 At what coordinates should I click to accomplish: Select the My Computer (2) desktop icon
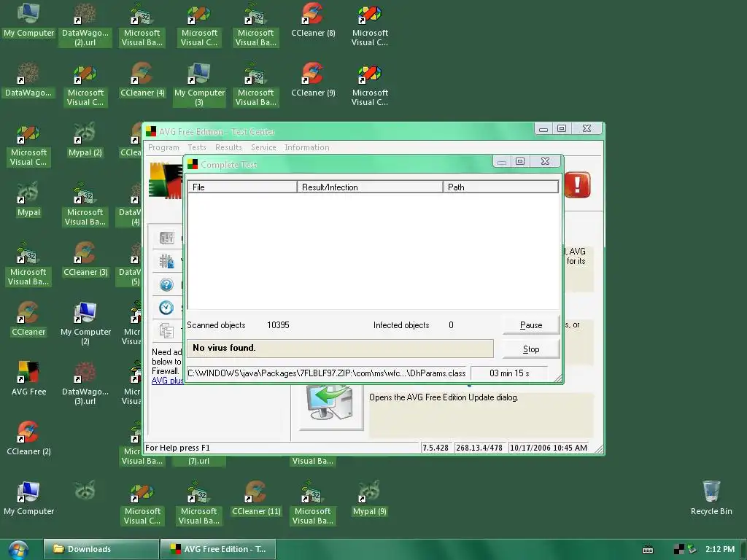coord(85,324)
